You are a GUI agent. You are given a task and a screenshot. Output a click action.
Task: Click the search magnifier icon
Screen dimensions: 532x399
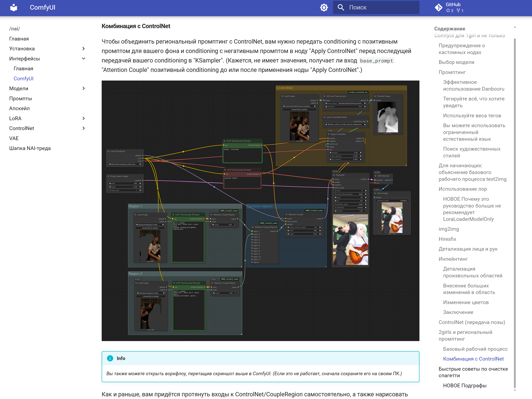pyautogui.click(x=341, y=7)
